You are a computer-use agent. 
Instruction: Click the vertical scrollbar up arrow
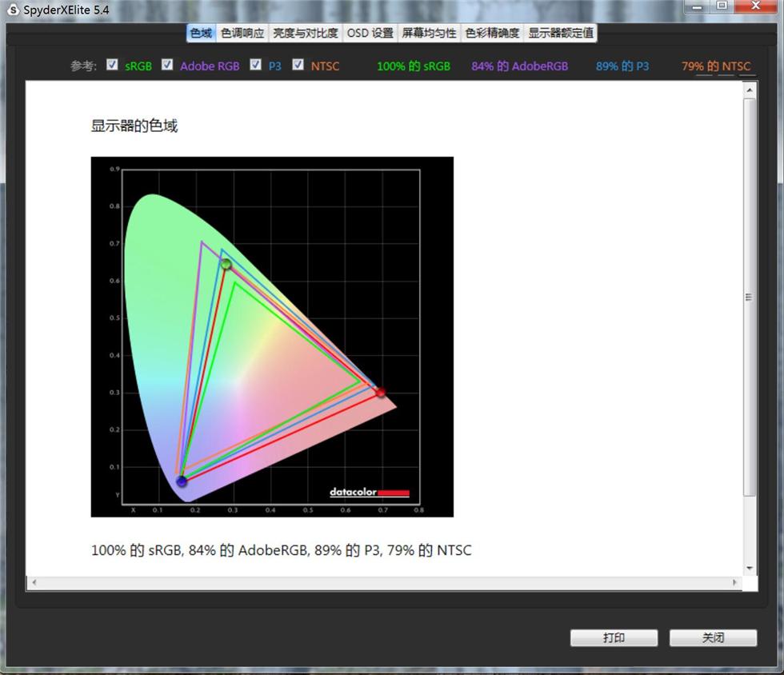click(x=750, y=90)
